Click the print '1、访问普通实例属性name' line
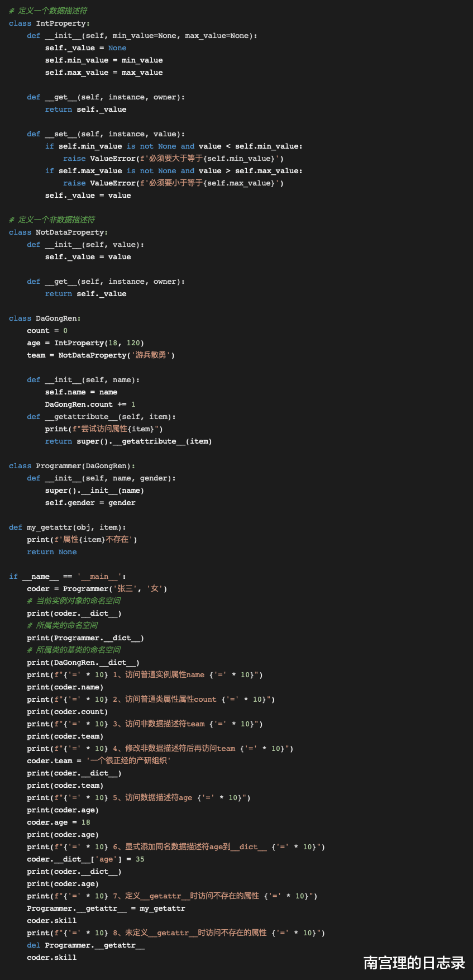Viewport: 473px width, 980px height. point(145,675)
